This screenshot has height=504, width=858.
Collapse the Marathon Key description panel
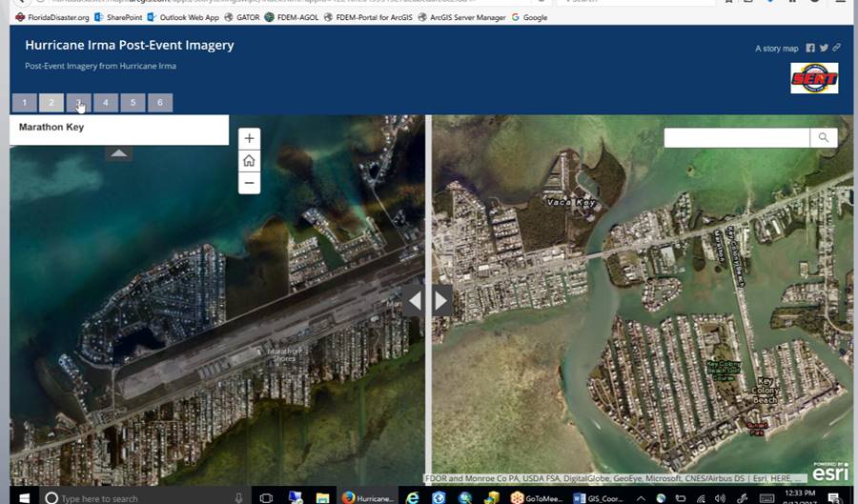click(119, 153)
